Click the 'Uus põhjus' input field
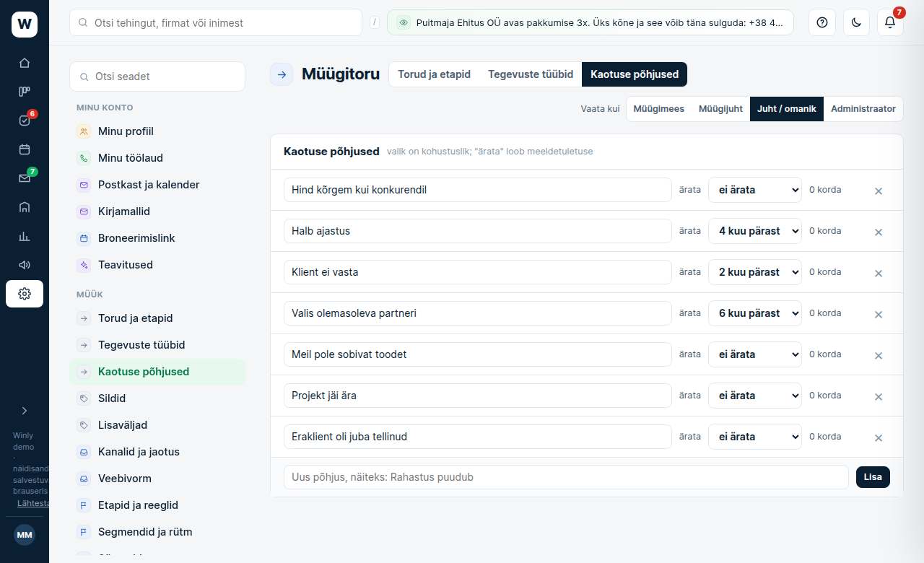This screenshot has height=563, width=924. [566, 477]
